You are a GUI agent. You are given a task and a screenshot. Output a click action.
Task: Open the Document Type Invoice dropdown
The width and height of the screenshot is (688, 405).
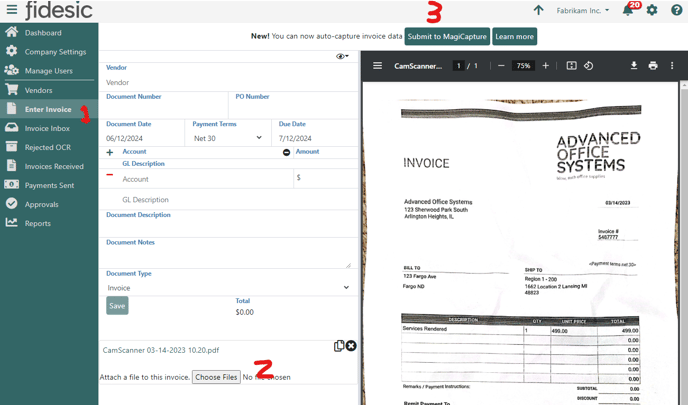[228, 288]
